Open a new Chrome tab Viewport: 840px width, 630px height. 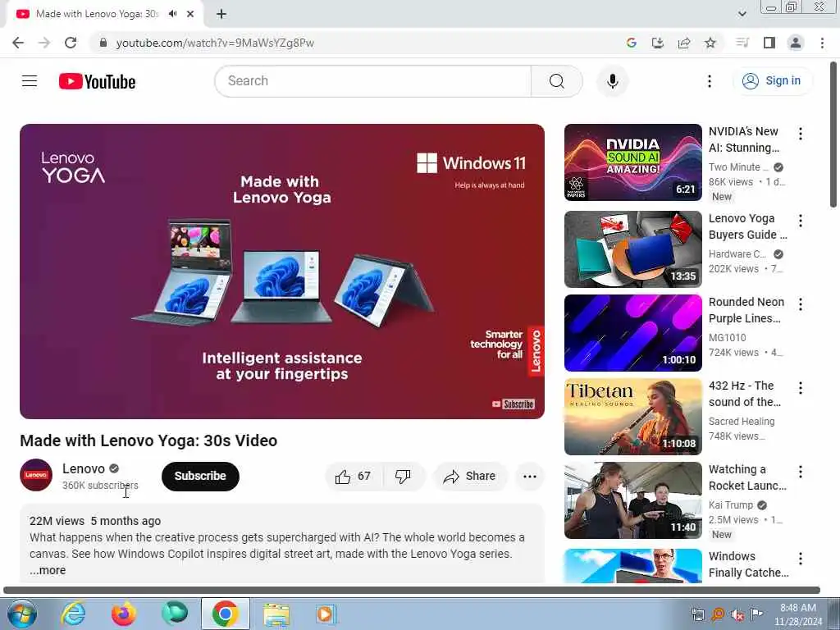click(x=221, y=14)
